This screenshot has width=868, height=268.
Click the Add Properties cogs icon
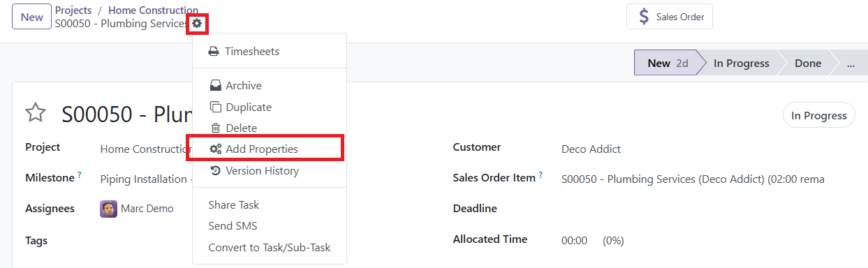coord(215,149)
